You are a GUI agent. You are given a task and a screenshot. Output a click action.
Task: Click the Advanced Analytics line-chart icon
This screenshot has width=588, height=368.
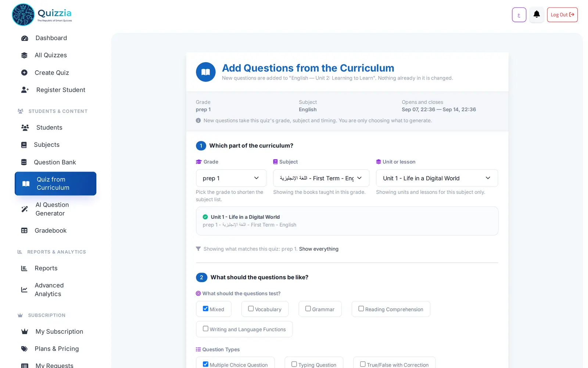point(24,290)
